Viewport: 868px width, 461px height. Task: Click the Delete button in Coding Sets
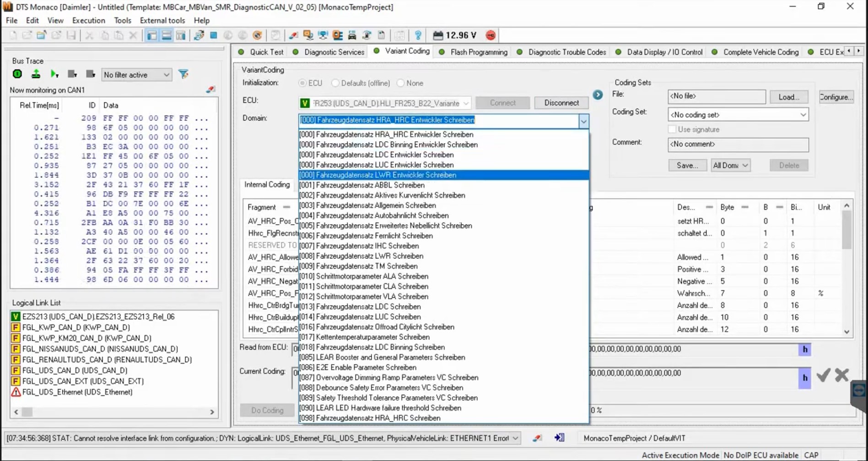coord(789,165)
